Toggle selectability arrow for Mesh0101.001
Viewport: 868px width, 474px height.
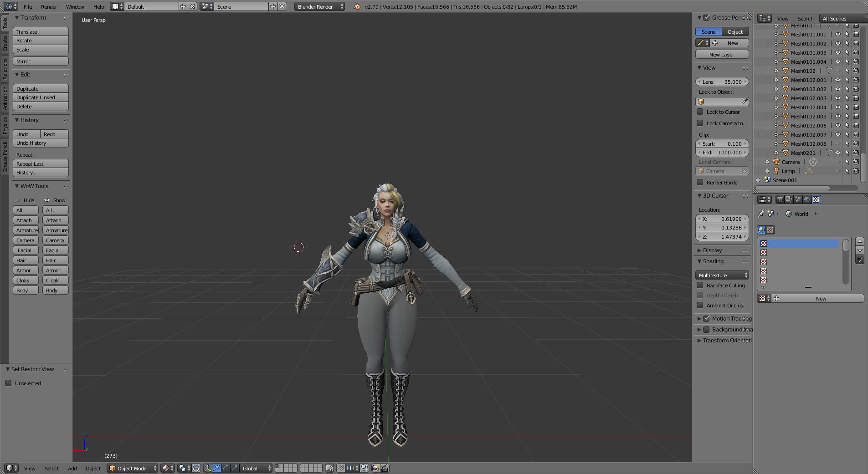(847, 34)
